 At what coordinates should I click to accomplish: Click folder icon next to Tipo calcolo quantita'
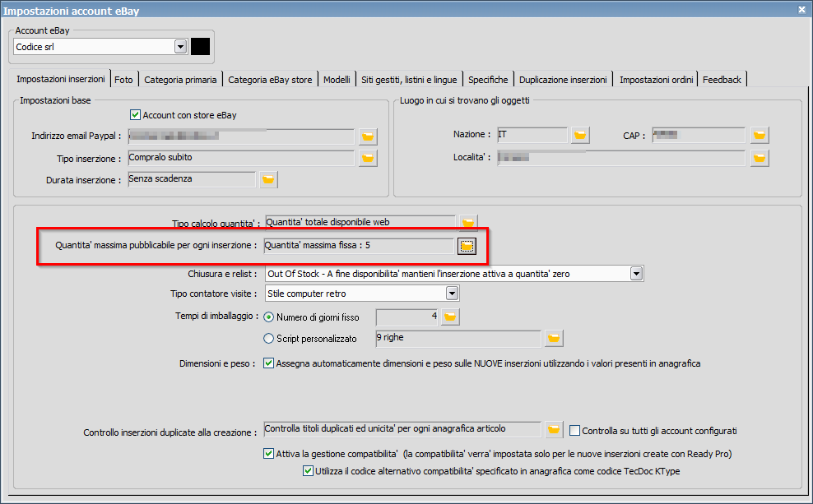(x=468, y=223)
